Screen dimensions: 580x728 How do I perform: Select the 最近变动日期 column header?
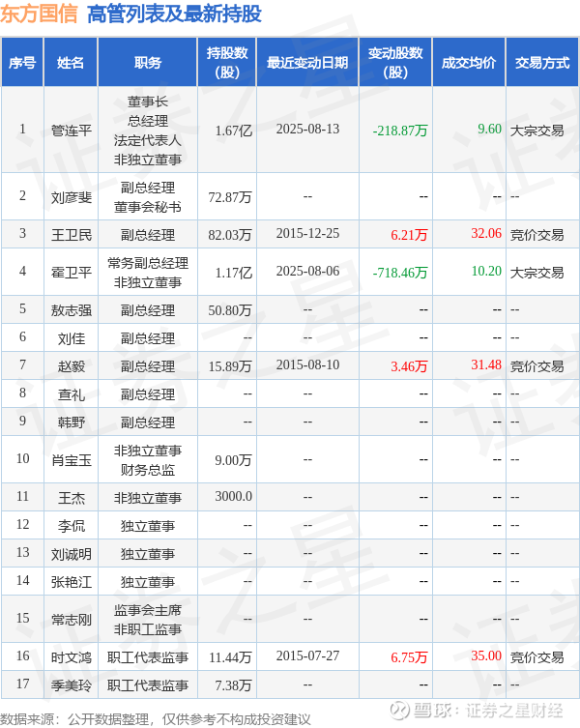coord(307,62)
